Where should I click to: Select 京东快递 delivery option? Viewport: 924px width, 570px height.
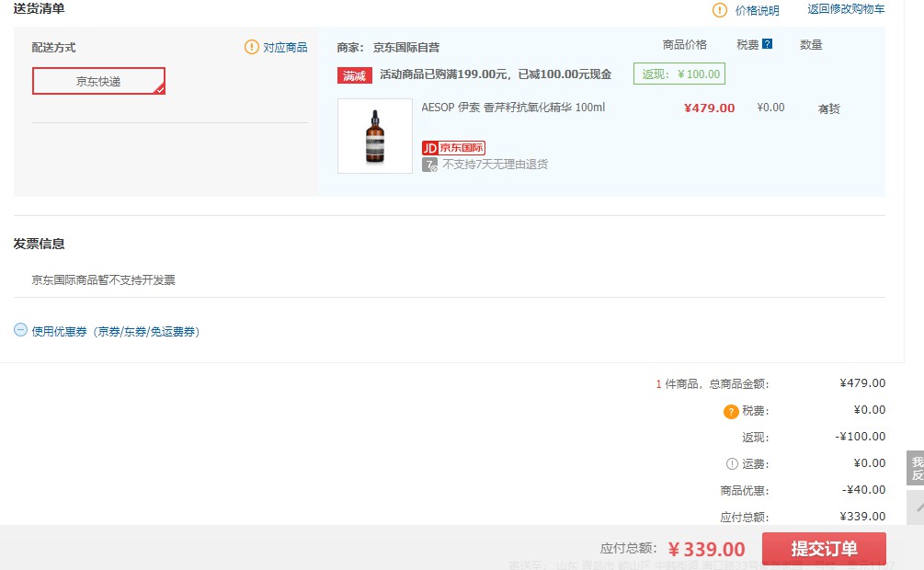pos(98,81)
